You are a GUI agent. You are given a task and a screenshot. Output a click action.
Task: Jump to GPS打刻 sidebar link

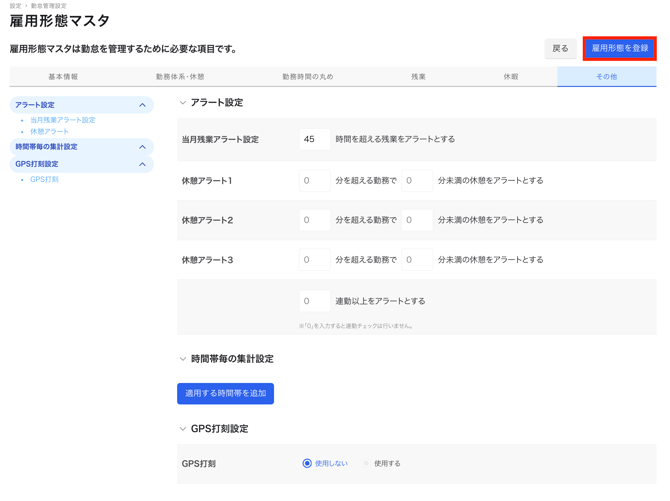click(44, 180)
